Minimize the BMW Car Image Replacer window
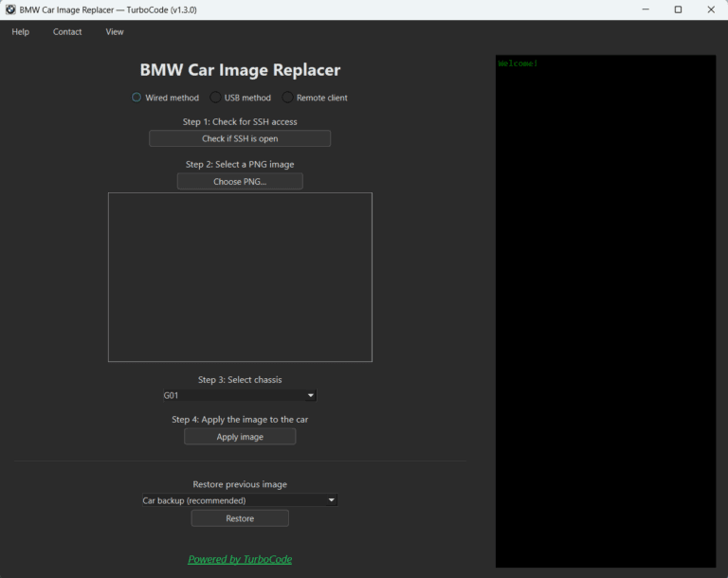Screen dimensions: 728x578 click(646, 9)
